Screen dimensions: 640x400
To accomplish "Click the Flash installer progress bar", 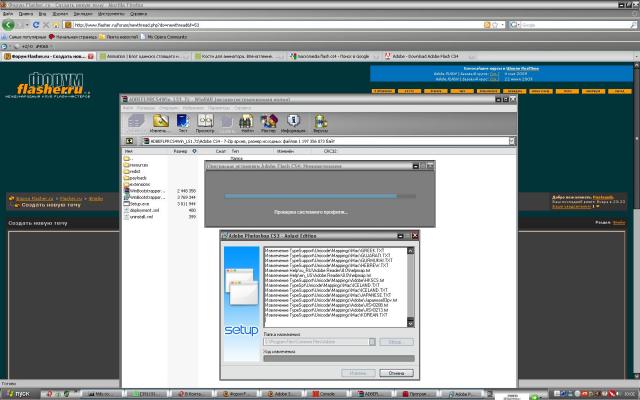I will tap(320, 196).
